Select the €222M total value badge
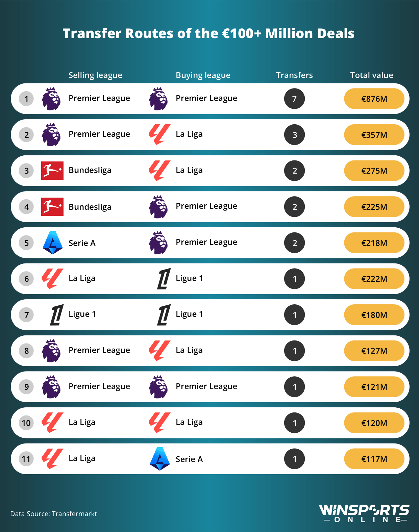 pos(374,279)
